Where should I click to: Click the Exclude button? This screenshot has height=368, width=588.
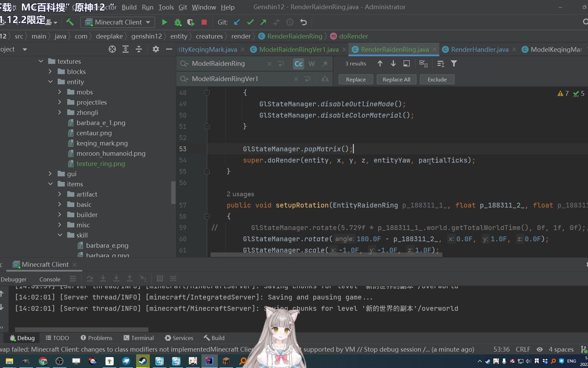pyautogui.click(x=437, y=79)
